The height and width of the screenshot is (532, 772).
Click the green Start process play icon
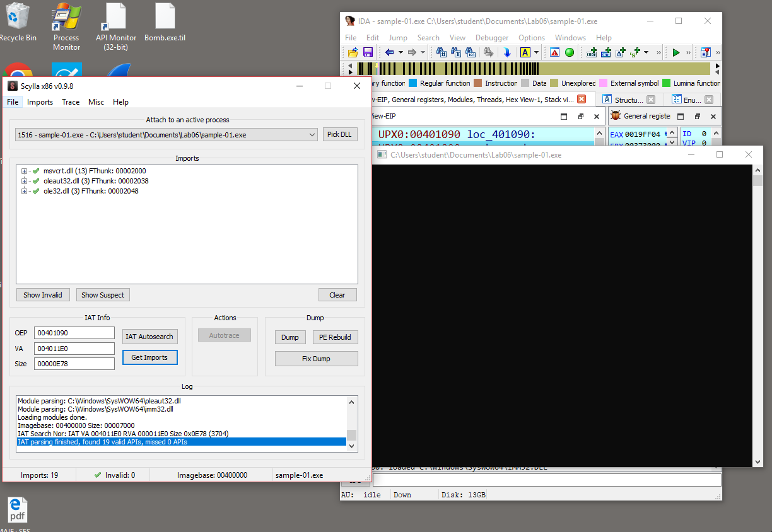click(676, 52)
